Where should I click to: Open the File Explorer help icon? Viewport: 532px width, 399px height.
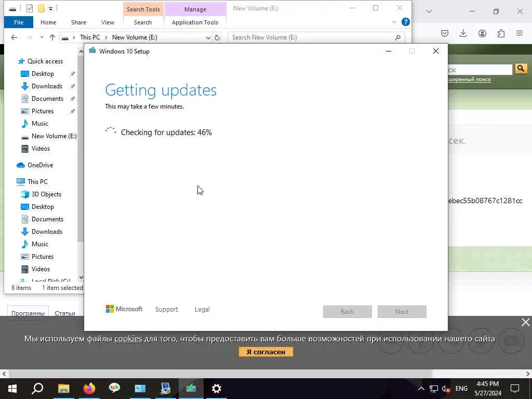click(x=405, y=22)
